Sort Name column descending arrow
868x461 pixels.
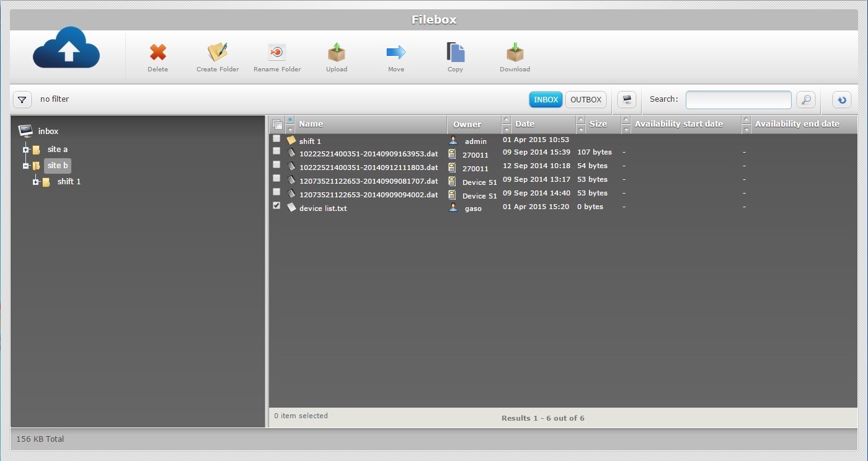point(290,129)
